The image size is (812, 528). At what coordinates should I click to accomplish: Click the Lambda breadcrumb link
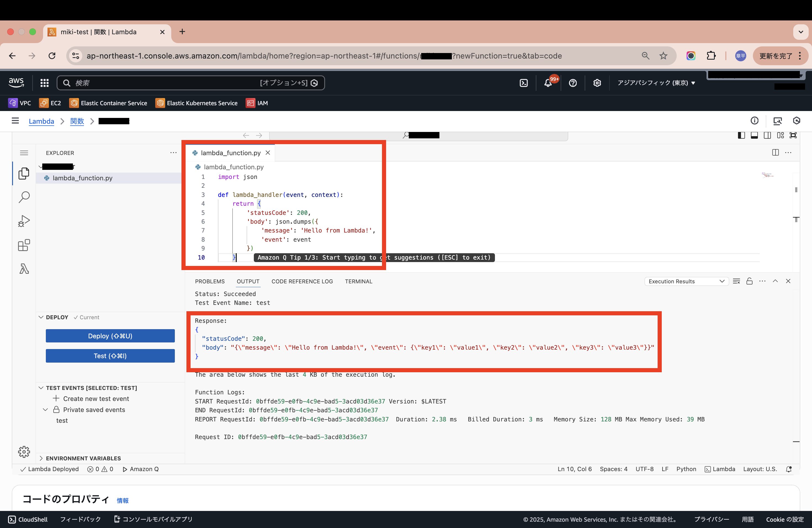[x=41, y=121]
